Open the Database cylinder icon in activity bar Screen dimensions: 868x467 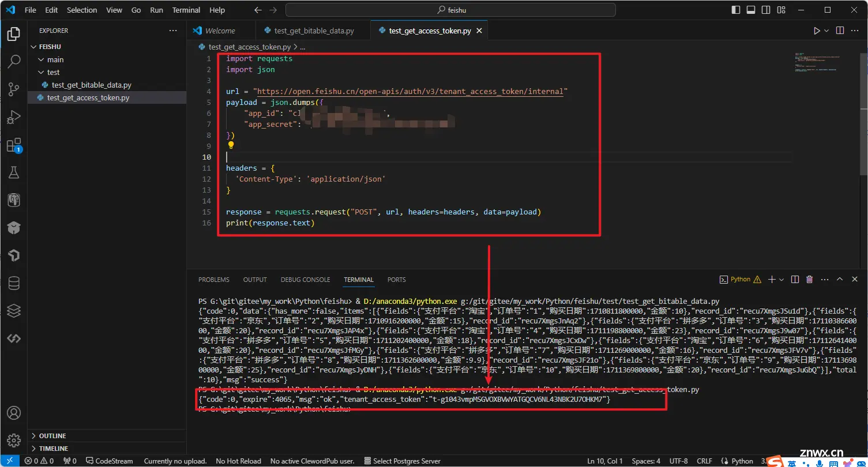click(x=13, y=283)
